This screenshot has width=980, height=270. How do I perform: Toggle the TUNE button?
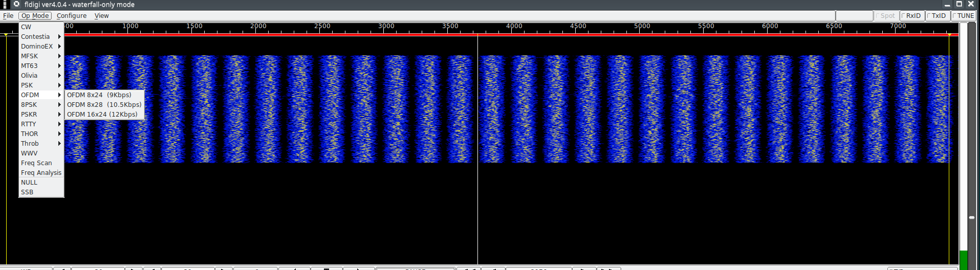click(965, 16)
